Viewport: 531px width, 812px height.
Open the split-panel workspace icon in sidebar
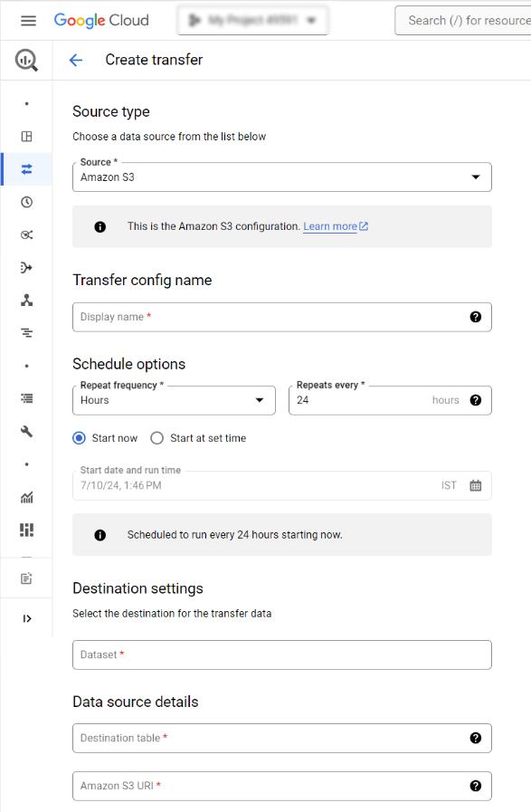pyautogui.click(x=26, y=136)
